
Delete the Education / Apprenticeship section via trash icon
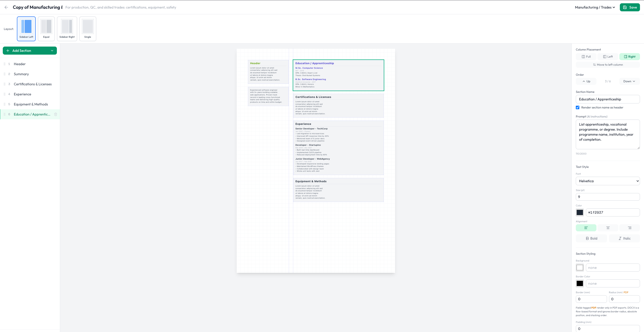[x=56, y=114]
